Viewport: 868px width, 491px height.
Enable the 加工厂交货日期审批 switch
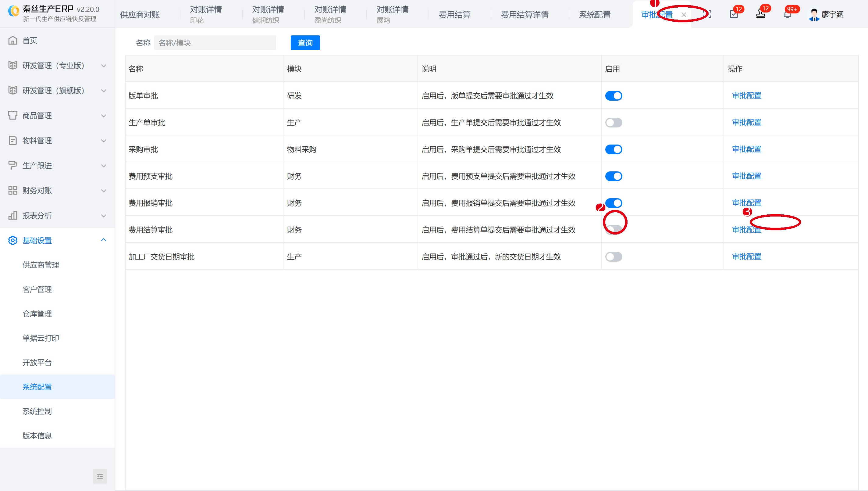(x=614, y=256)
